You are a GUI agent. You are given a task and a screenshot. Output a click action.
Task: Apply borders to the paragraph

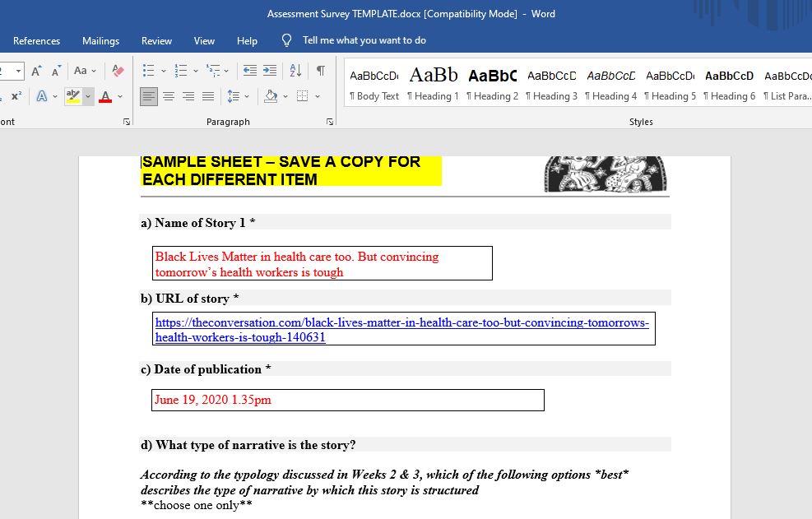[x=303, y=96]
